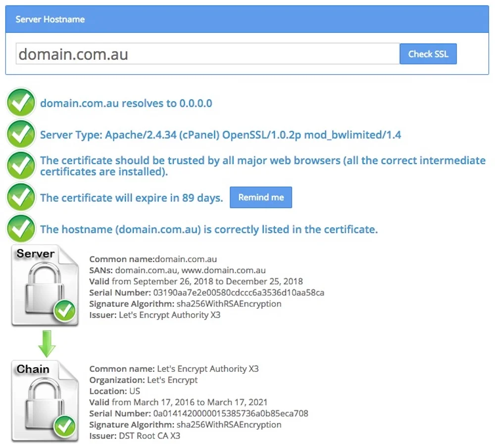The image size is (495, 448).
Task: Click the server serial number 03190aa7e2e... line
Action: [207, 293]
